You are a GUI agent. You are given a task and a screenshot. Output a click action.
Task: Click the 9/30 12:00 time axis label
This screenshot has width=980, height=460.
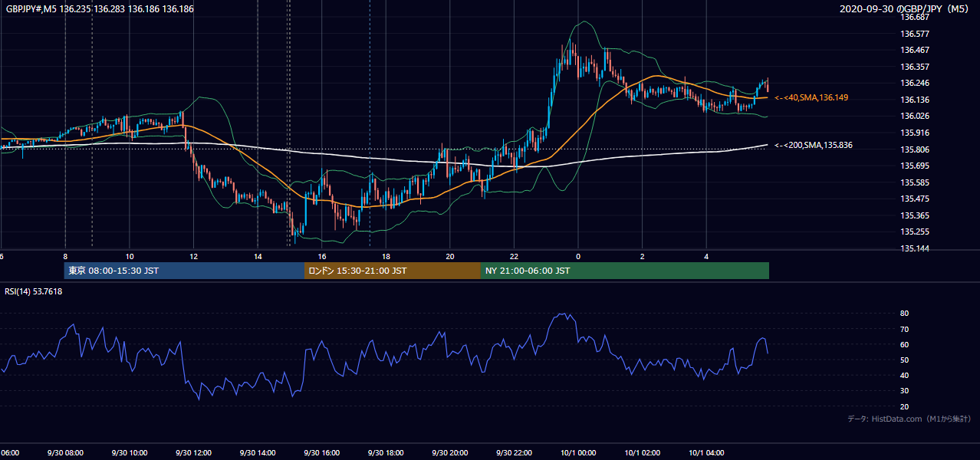[193, 453]
